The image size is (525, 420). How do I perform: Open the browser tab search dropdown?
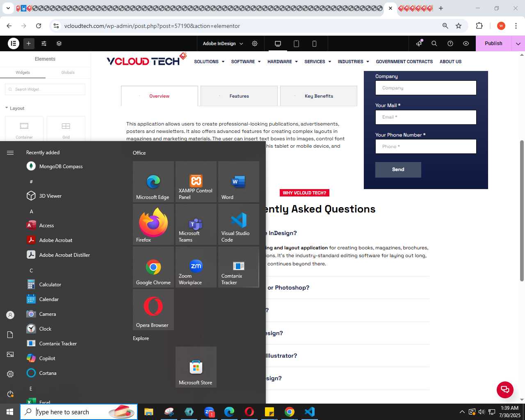(8, 8)
